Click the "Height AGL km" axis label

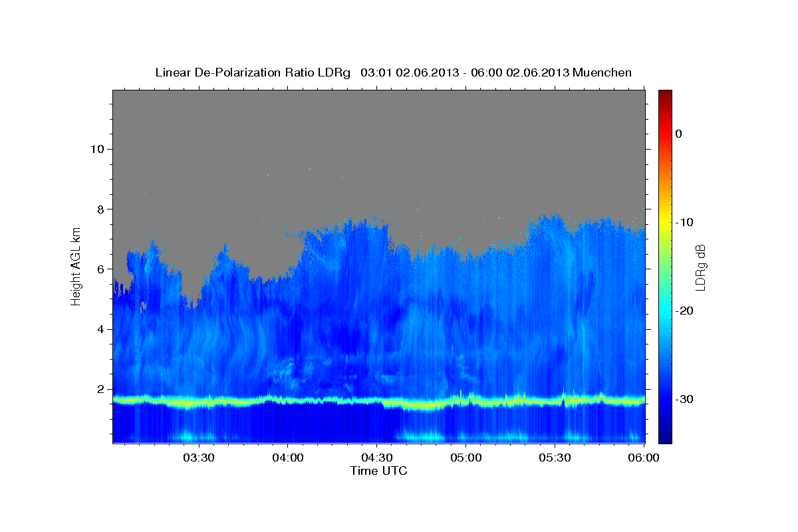(76, 266)
